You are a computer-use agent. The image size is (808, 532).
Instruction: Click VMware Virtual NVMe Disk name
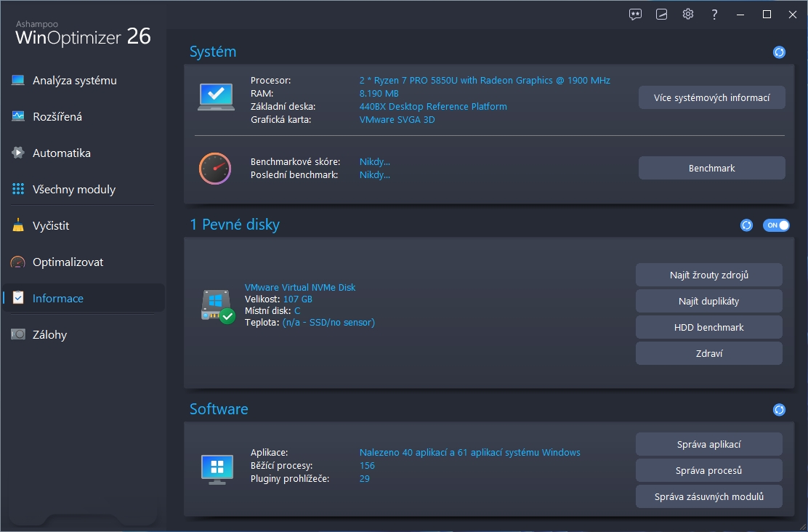[x=300, y=288]
